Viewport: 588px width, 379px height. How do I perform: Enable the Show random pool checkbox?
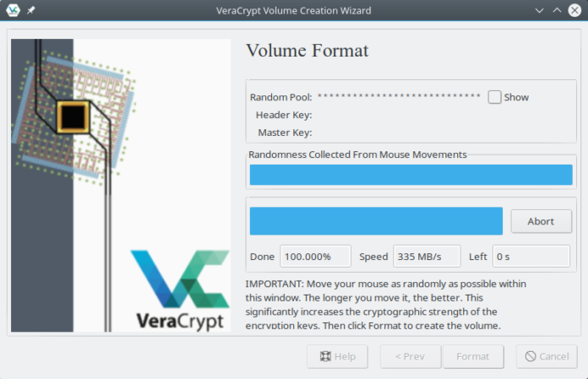tap(494, 97)
